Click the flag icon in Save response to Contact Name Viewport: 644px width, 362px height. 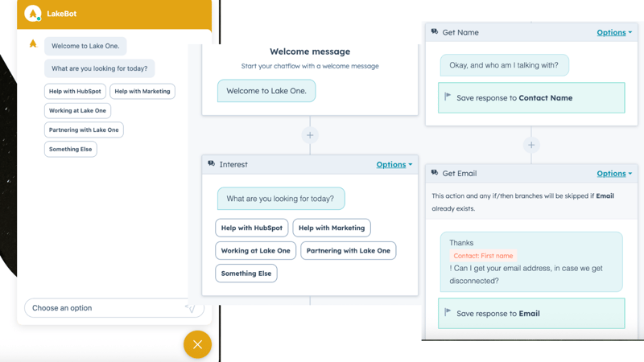[x=448, y=97]
